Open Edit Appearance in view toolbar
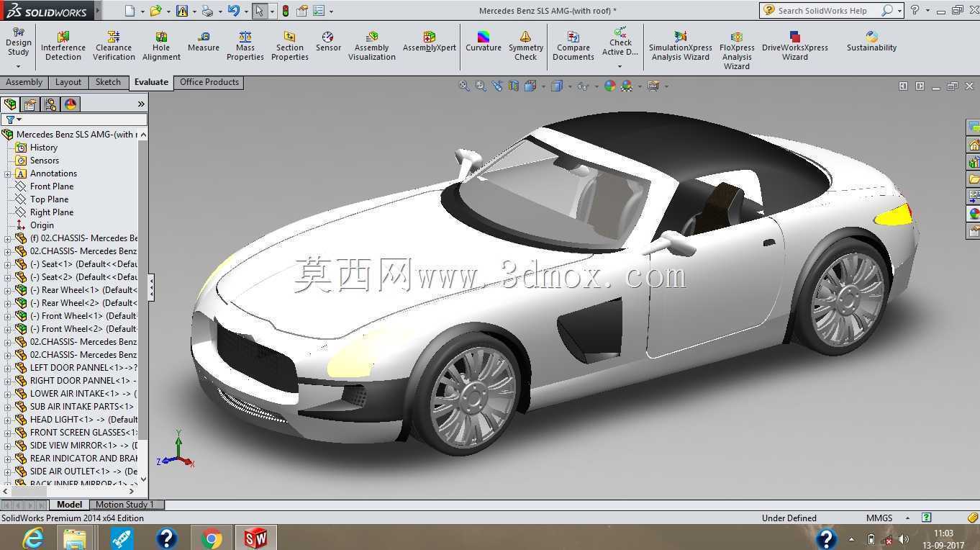Viewport: 980px width, 550px height. coord(610,86)
